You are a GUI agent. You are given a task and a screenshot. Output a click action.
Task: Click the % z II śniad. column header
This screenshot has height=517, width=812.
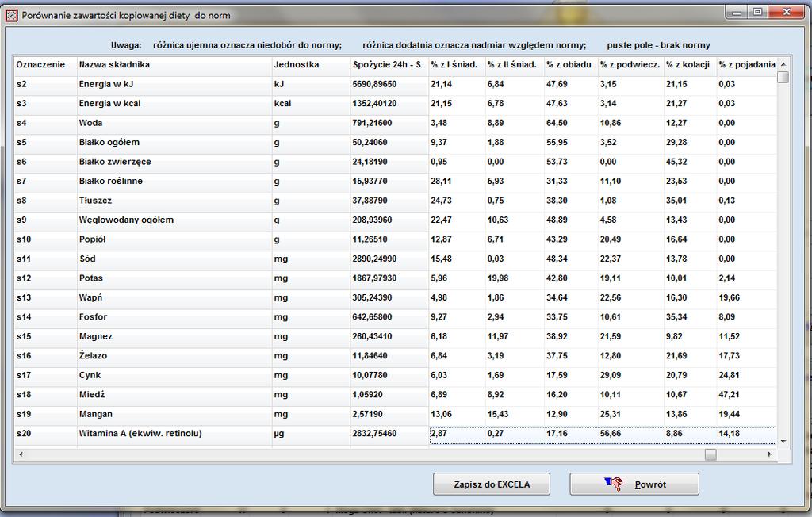[x=515, y=65]
